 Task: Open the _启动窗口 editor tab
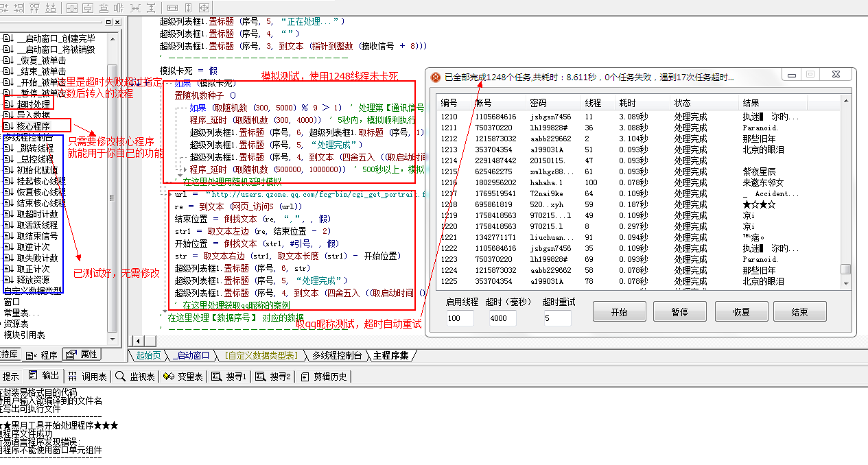coord(193,355)
